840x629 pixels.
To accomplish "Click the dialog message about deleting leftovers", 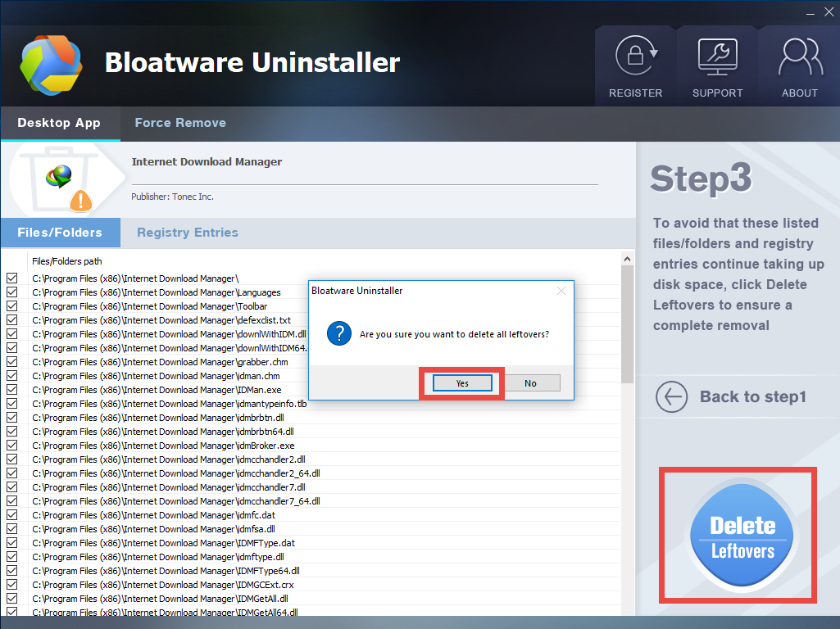I will tap(454, 334).
